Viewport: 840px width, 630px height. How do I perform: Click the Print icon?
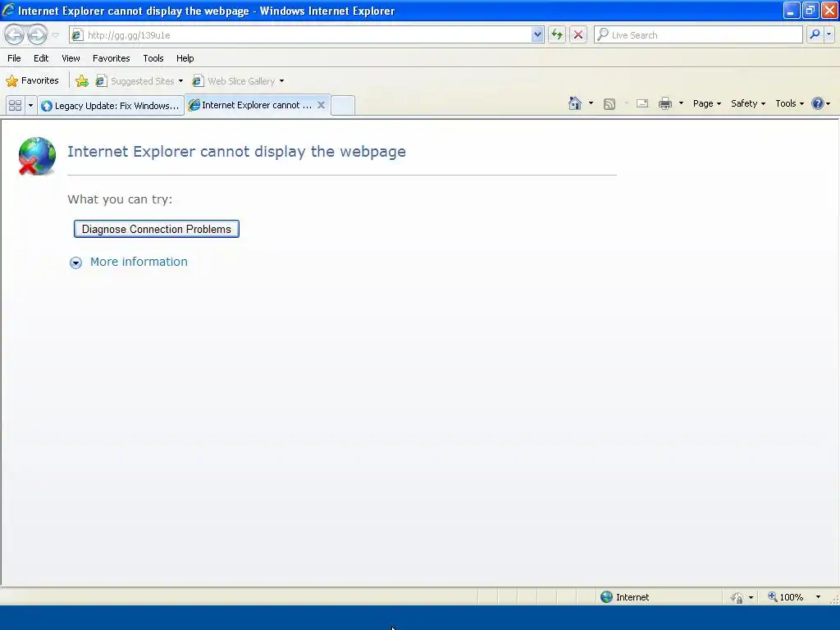(x=664, y=103)
